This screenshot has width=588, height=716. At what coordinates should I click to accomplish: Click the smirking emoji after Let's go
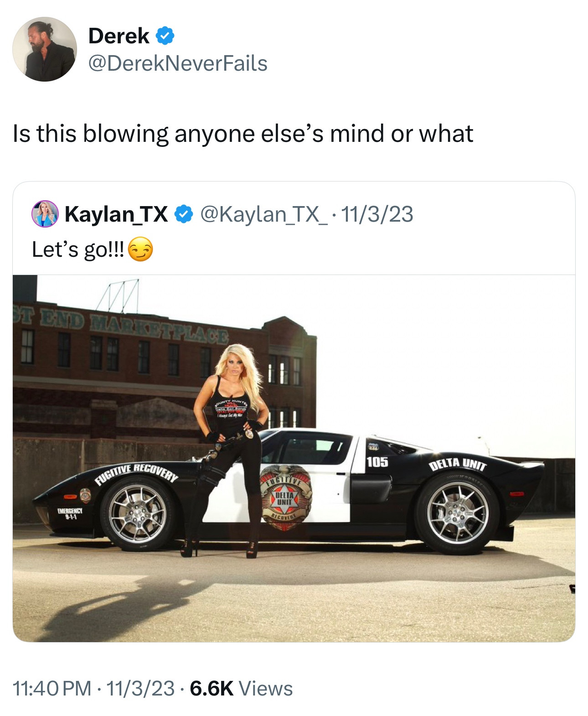tap(140, 249)
